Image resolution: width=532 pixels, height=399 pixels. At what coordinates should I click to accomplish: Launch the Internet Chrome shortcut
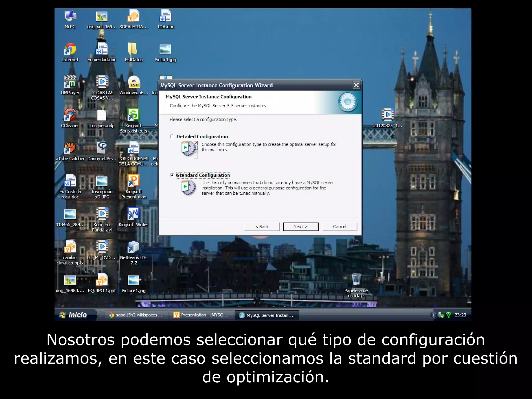[x=70, y=49]
